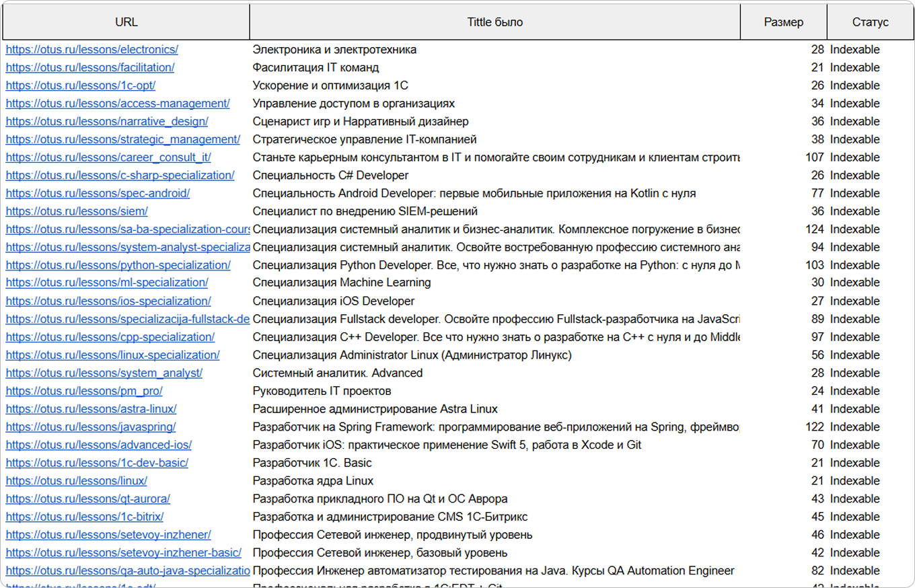Image resolution: width=915 pixels, height=588 pixels.
Task: Visit the specializacija-fullstack URL
Action: point(128,319)
